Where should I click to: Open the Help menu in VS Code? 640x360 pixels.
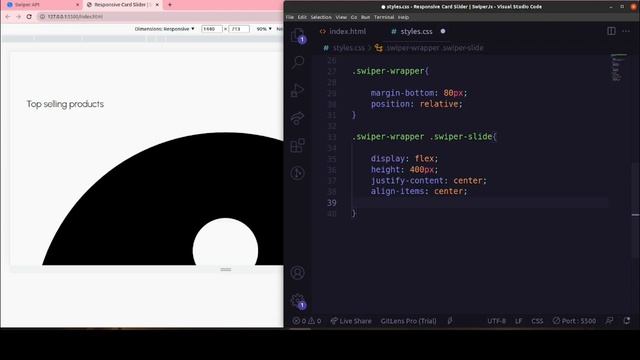point(403,17)
